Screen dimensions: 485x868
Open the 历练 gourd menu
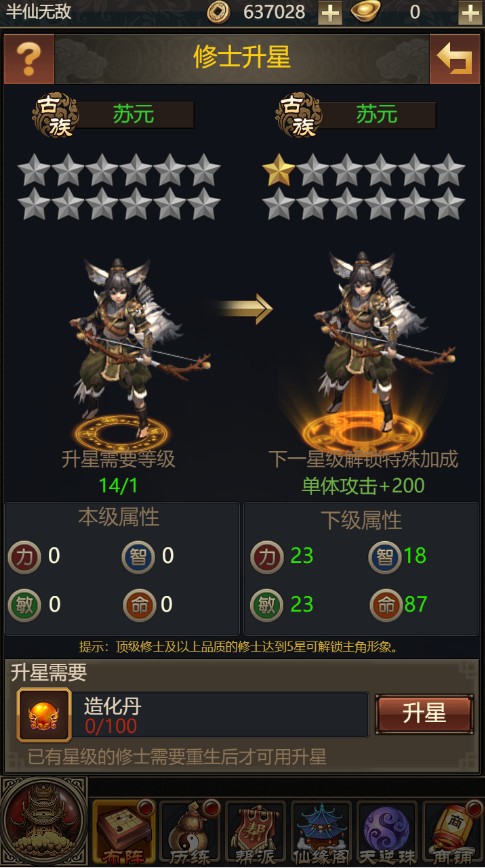[190, 832]
